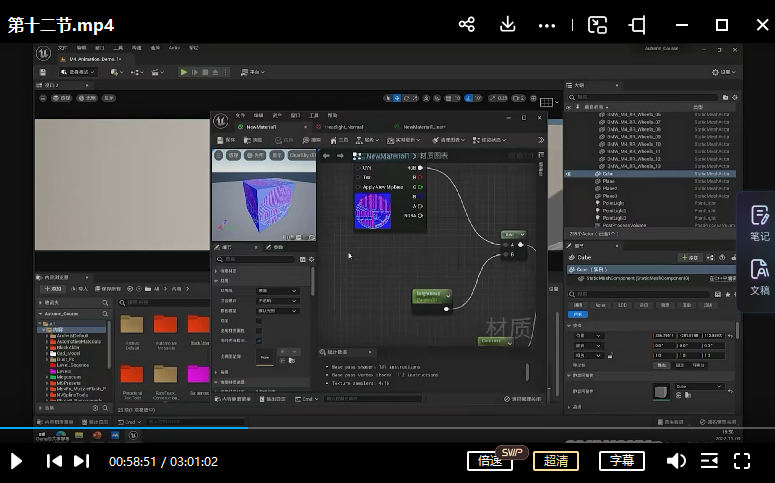This screenshot has width=775, height=483.
Task: Click the pin-on-top window icon
Action: click(x=637, y=25)
